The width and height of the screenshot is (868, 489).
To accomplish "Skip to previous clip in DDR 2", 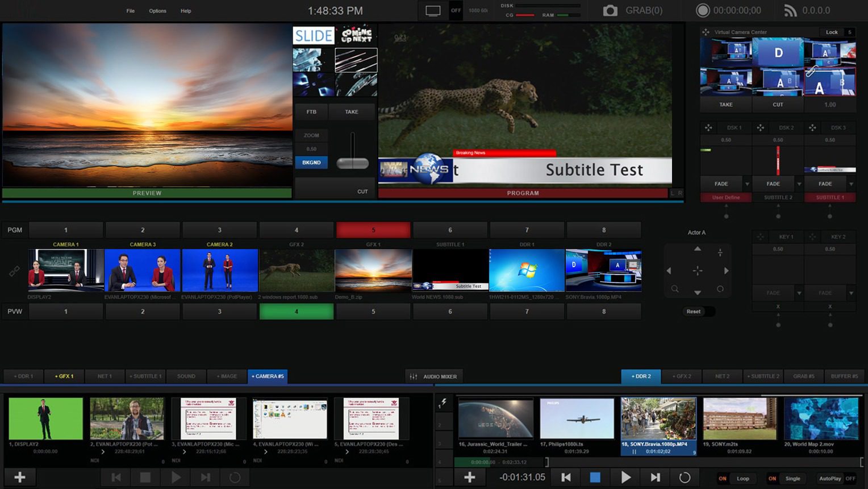I will coord(566,477).
